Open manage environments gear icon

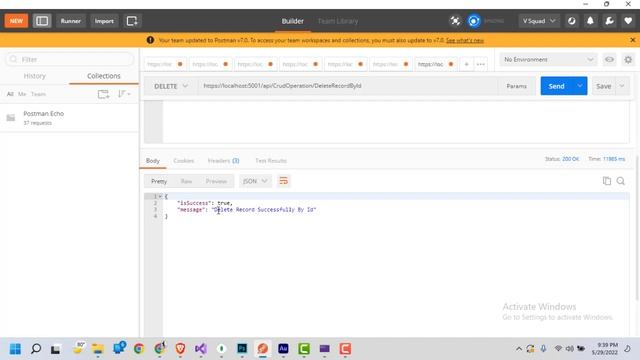[628, 60]
